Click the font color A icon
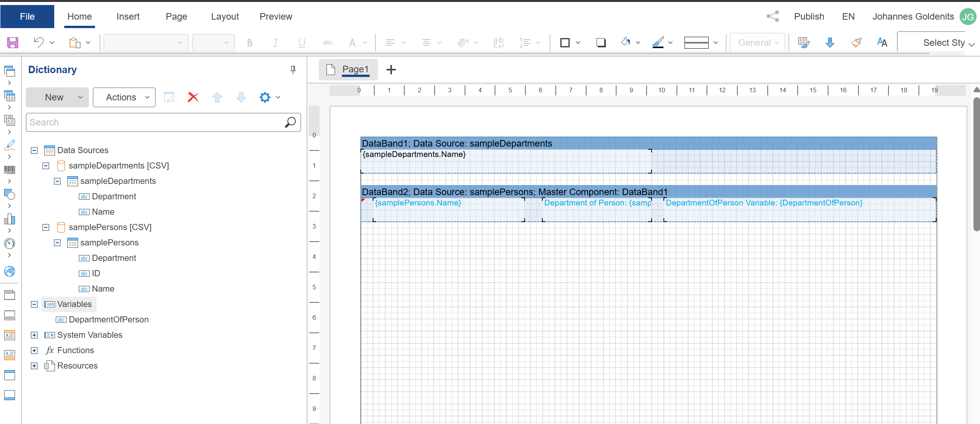The width and height of the screenshot is (980, 424). [352, 42]
